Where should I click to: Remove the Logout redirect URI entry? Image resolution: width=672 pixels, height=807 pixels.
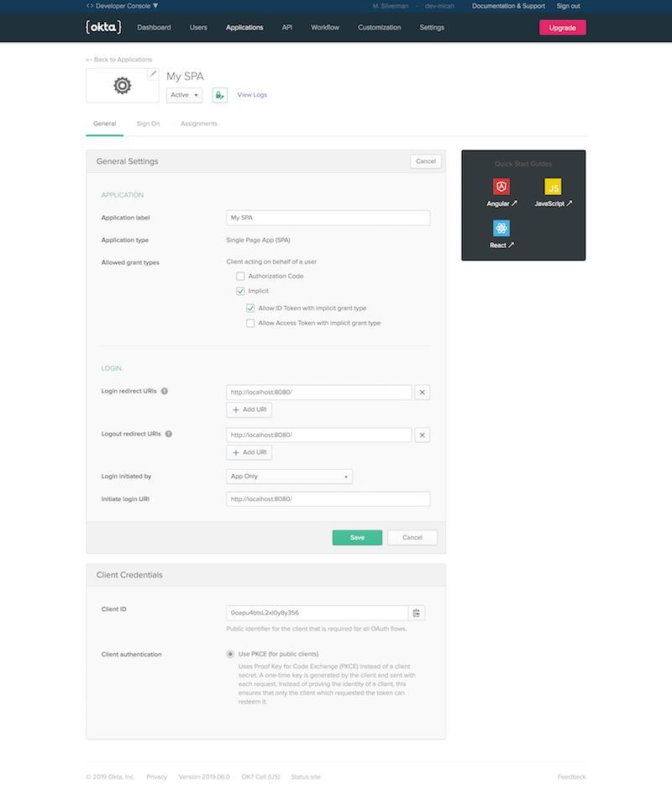tap(423, 435)
